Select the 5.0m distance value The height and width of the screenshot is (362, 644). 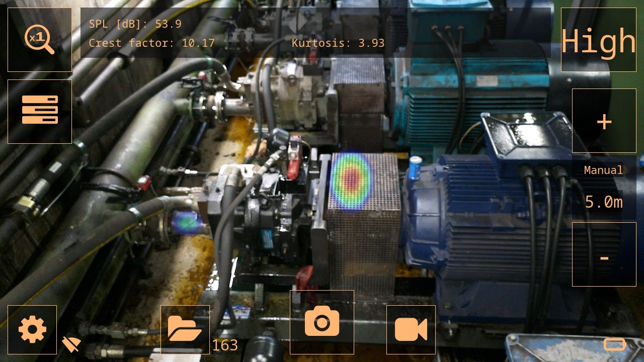coord(604,202)
